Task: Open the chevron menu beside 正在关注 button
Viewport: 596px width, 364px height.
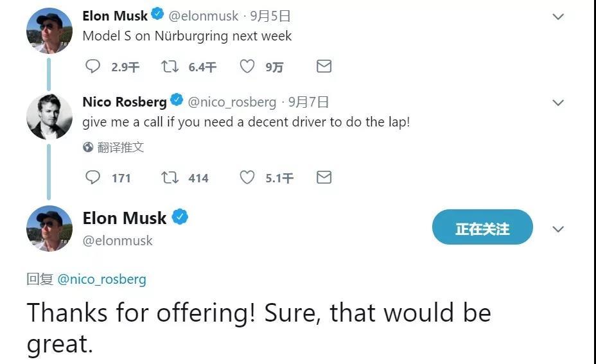Action: point(558,229)
